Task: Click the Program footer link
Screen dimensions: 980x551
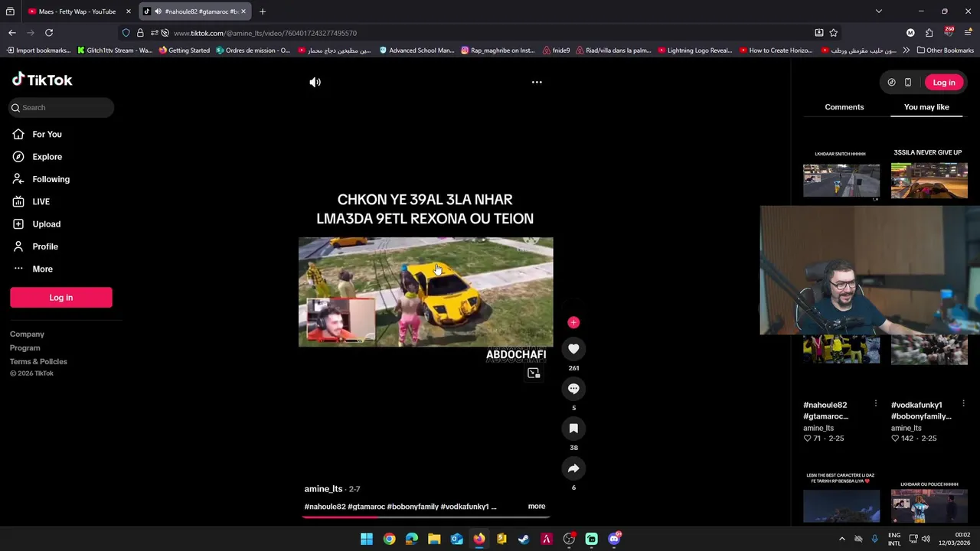Action: (24, 347)
